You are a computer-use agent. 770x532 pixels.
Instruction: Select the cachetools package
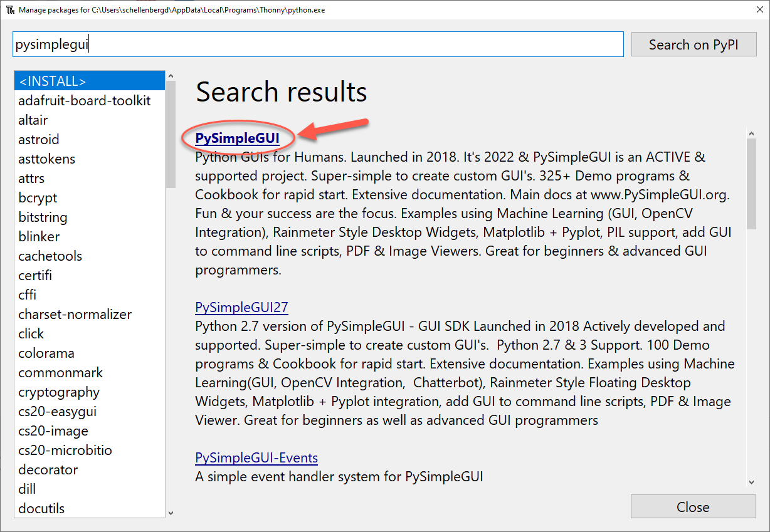(50, 256)
